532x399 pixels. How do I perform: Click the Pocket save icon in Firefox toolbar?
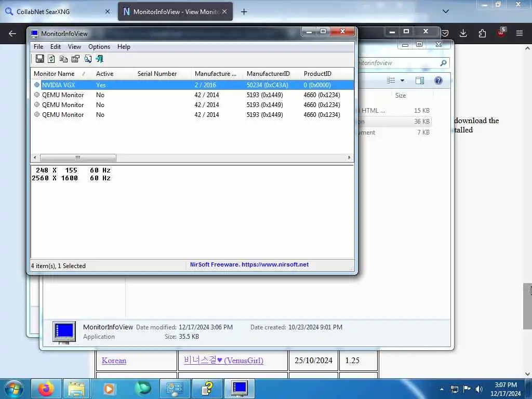[445, 33]
